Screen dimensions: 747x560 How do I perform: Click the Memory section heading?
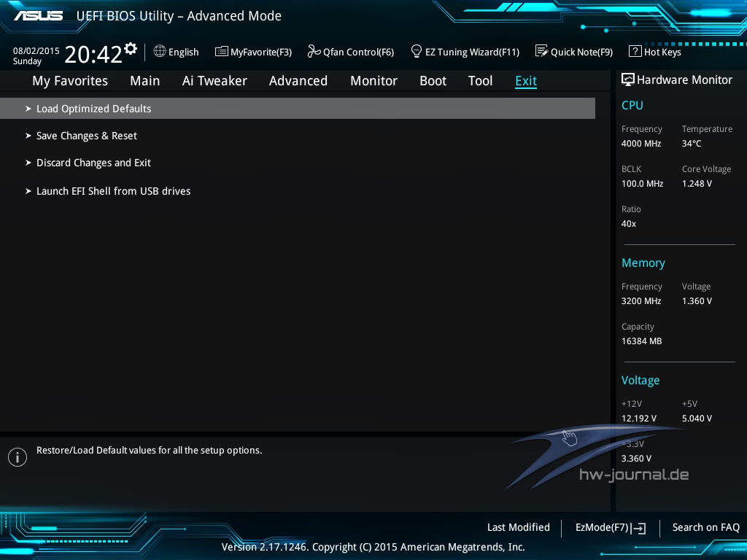(x=643, y=262)
